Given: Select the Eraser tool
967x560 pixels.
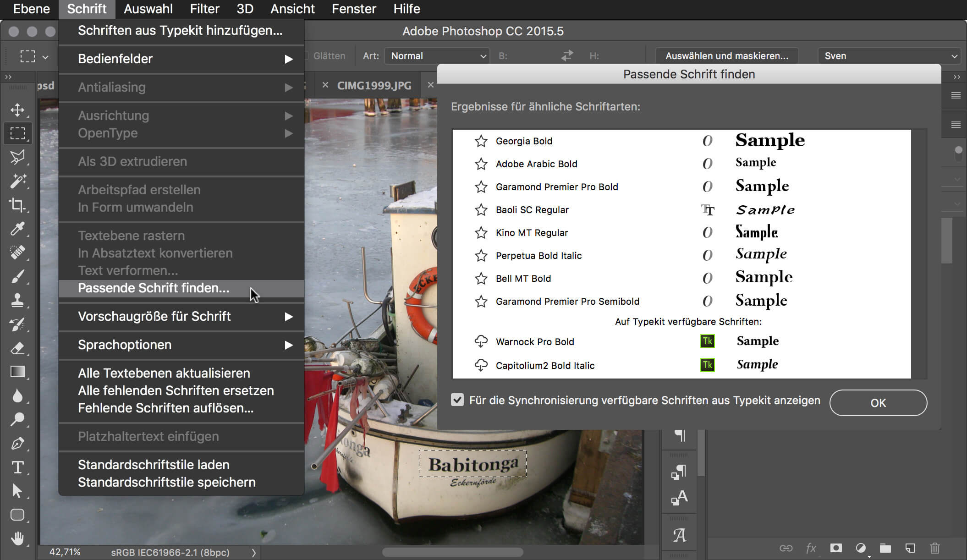Looking at the screenshot, I should (17, 348).
